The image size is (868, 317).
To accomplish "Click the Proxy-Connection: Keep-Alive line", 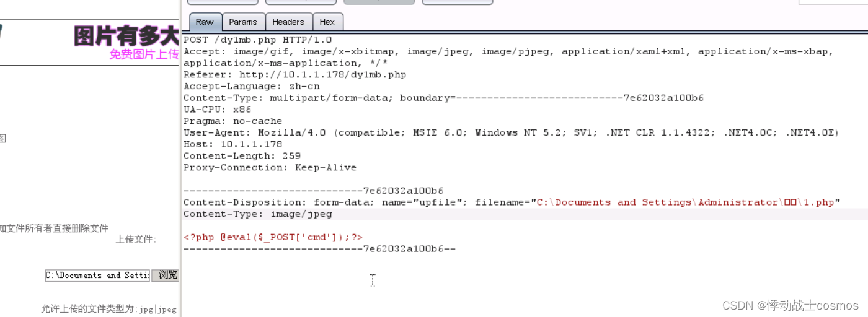I will point(270,168).
